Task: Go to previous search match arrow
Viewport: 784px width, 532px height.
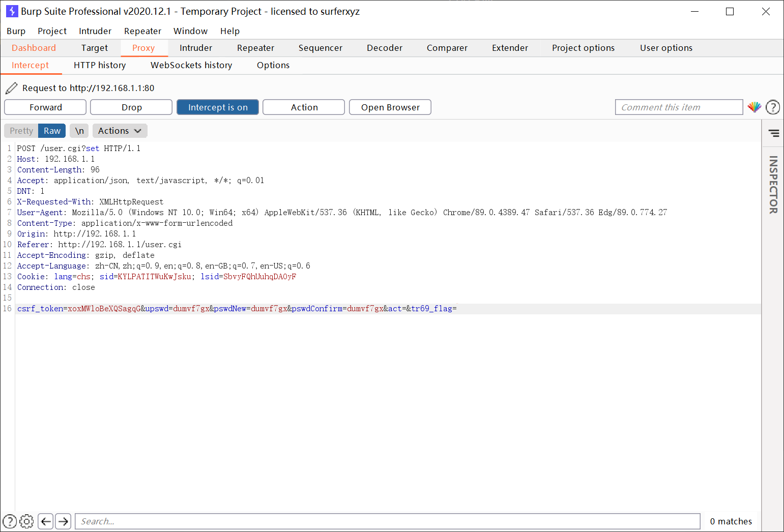Action: (46, 521)
